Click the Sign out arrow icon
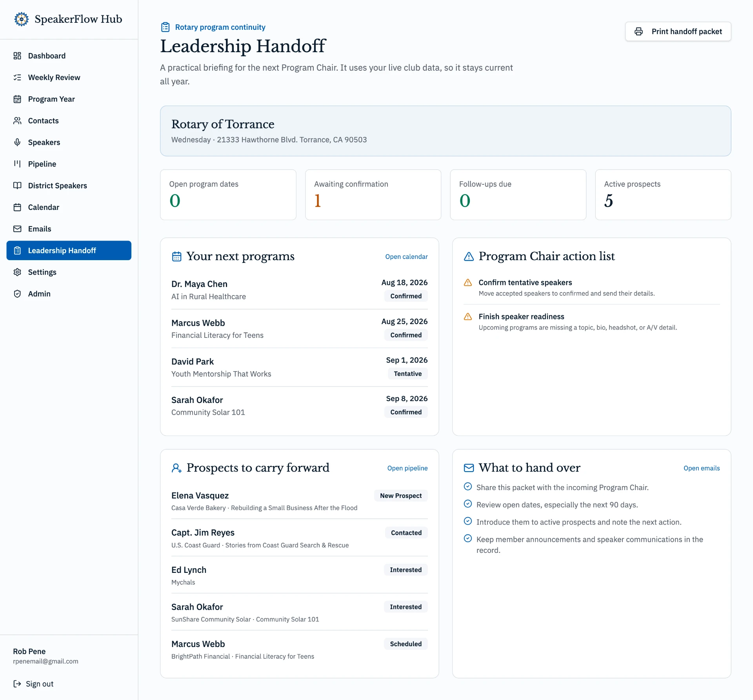 (17, 684)
